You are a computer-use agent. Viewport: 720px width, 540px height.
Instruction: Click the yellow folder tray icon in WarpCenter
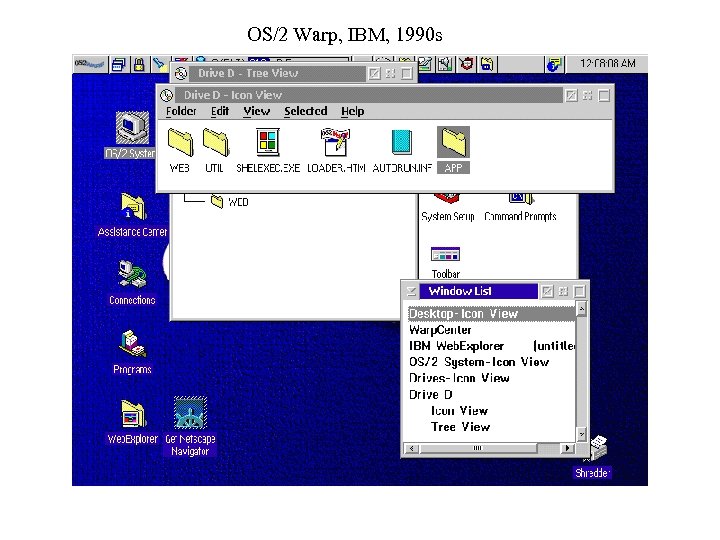click(x=487, y=64)
